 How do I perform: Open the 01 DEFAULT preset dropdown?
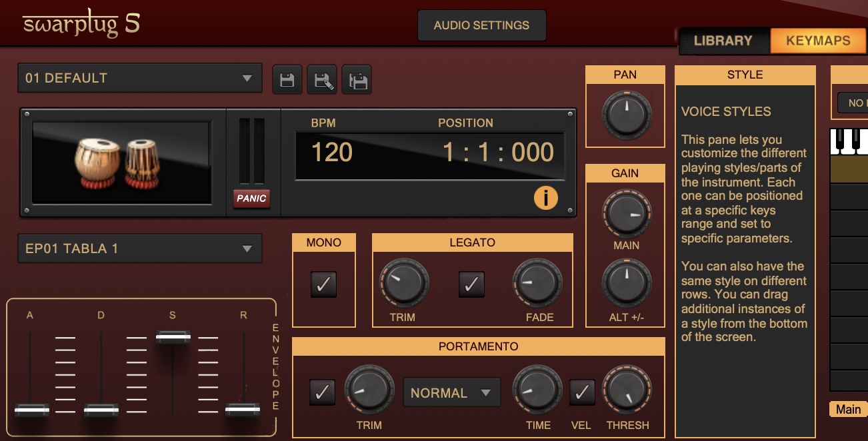pos(140,78)
